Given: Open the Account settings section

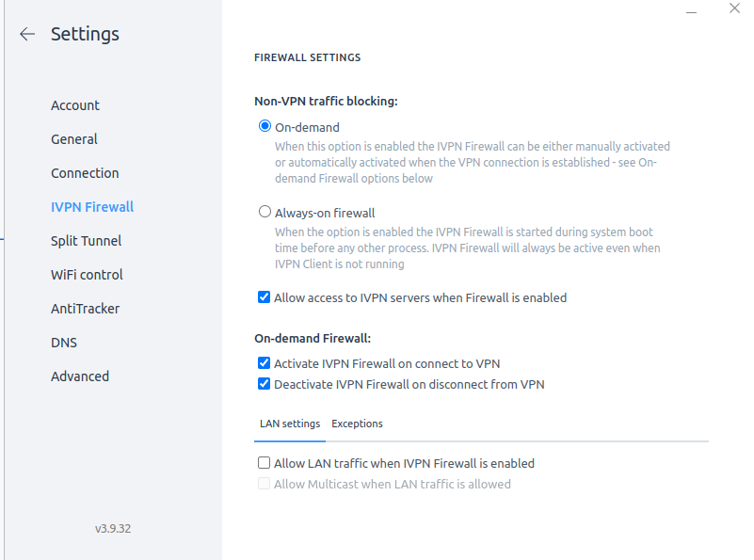Looking at the screenshot, I should (x=75, y=105).
